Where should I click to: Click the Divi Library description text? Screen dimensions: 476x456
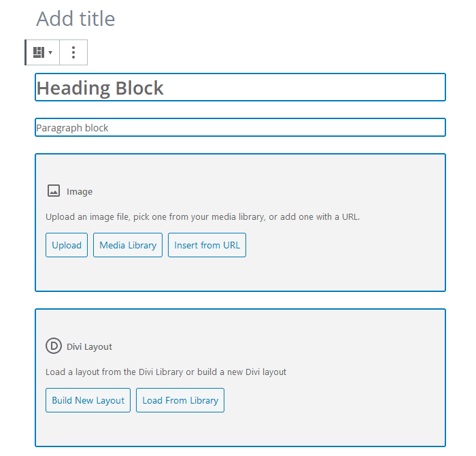(x=166, y=372)
